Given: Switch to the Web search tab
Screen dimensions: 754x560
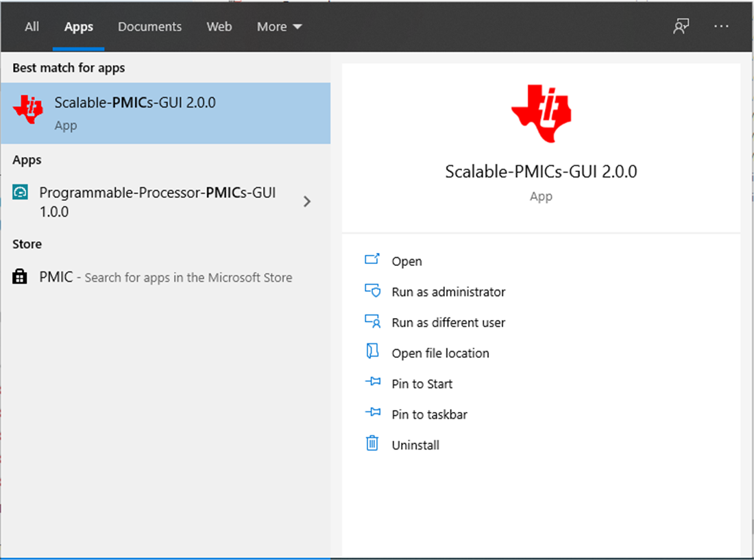Looking at the screenshot, I should coord(219,27).
